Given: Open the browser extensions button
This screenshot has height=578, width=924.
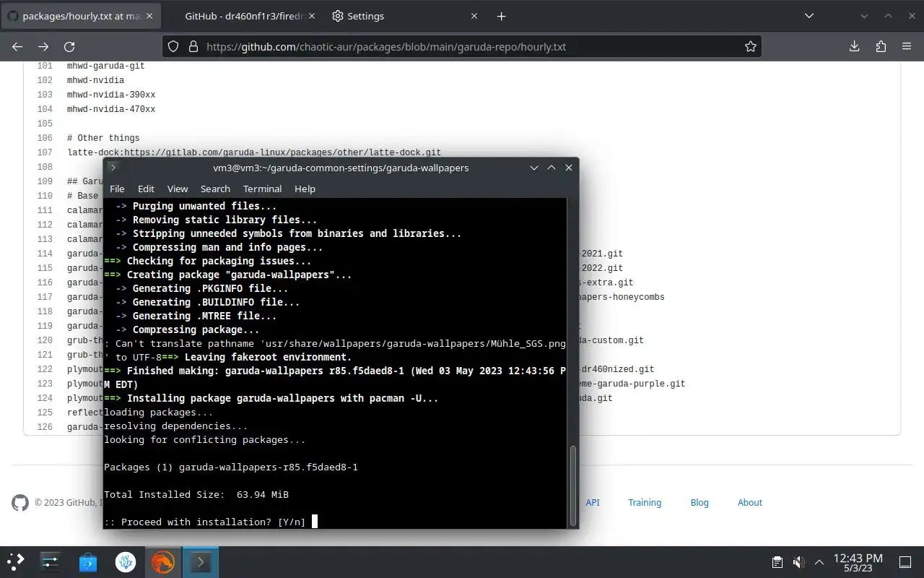Looking at the screenshot, I should pos(881,46).
